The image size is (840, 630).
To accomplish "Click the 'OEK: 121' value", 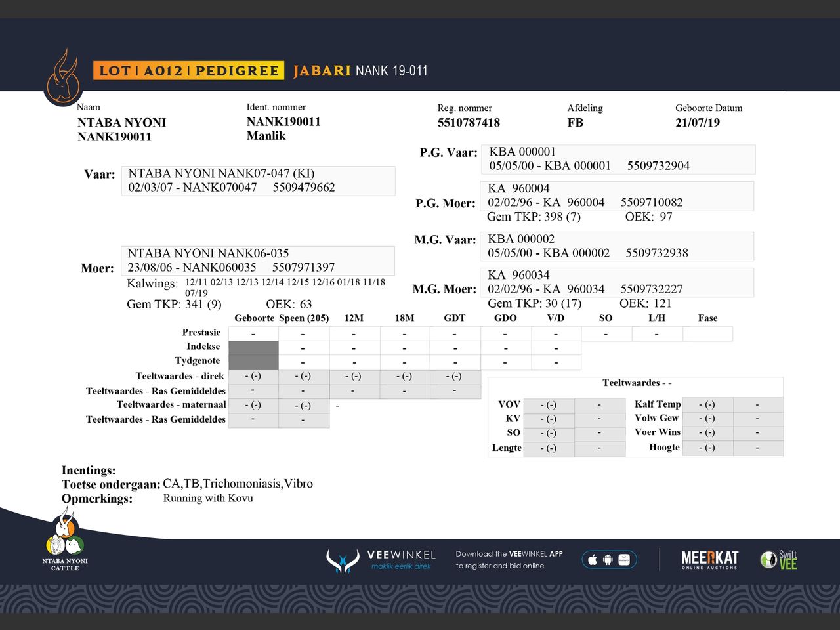I will pos(646,303).
